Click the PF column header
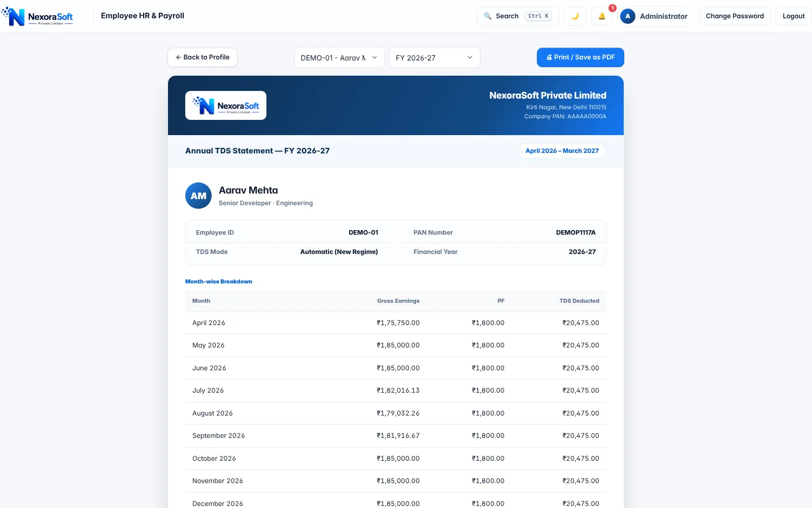 pos(501,301)
